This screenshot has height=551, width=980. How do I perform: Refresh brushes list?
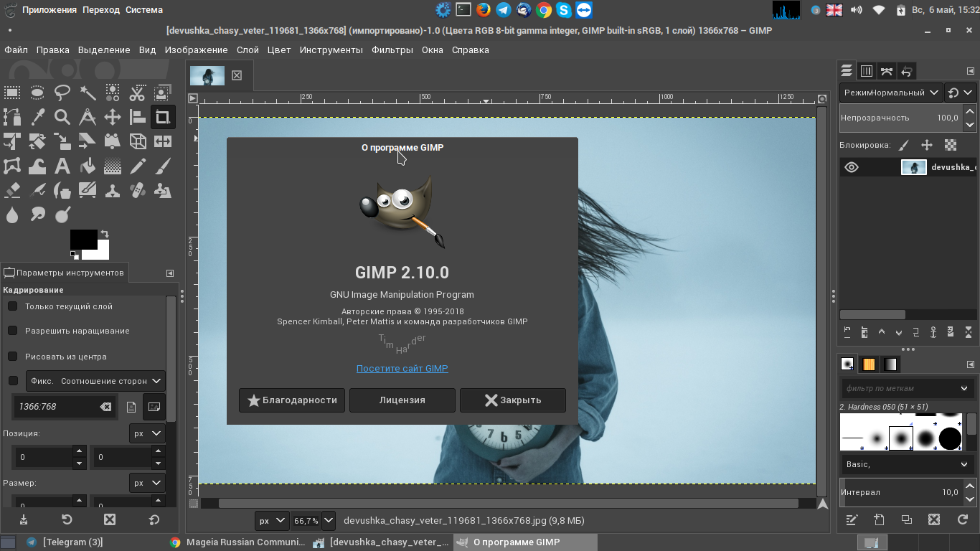click(963, 519)
